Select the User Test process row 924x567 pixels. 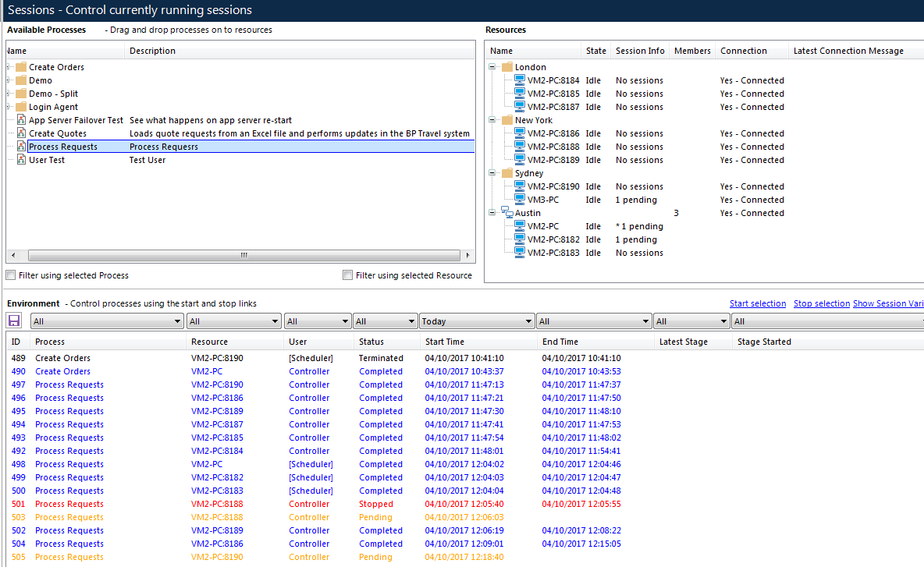tap(242, 160)
